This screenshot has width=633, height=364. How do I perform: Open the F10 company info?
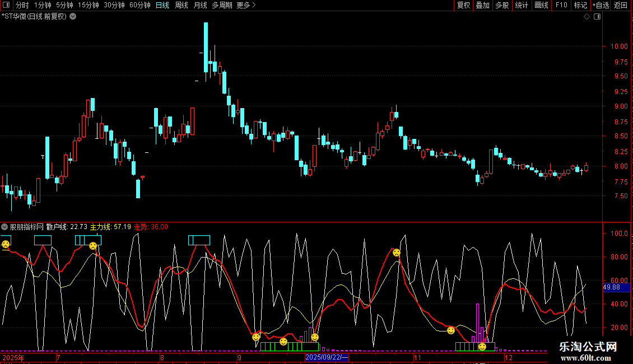pos(561,5)
